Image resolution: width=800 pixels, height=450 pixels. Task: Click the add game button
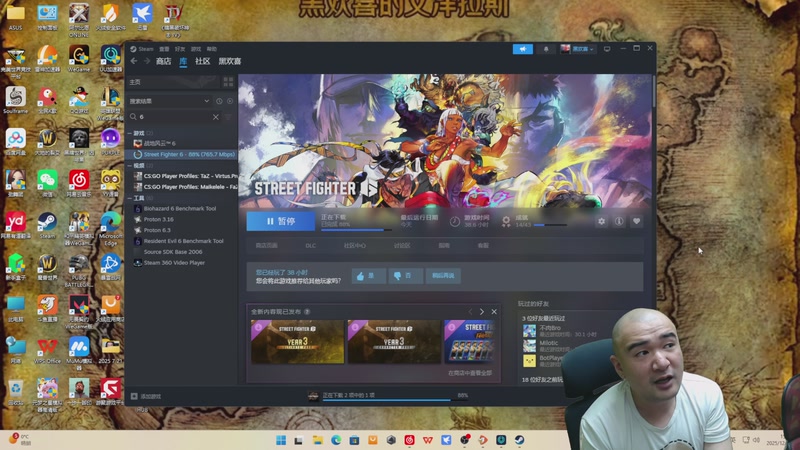[146, 396]
